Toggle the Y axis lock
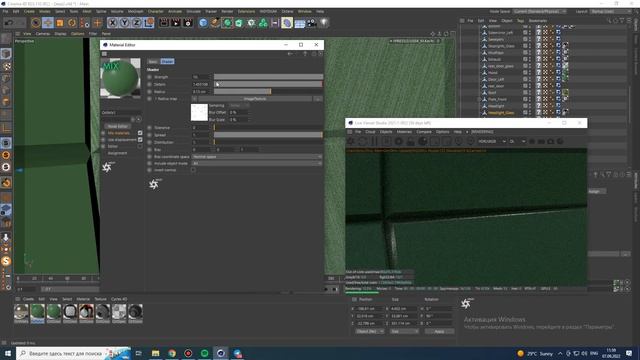Screen dimensions: 640x360 click(x=124, y=23)
